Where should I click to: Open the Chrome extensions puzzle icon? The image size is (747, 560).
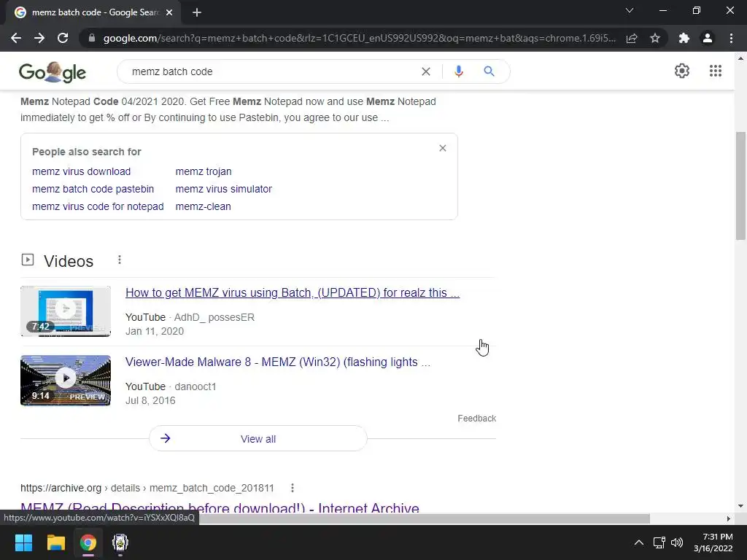684,38
